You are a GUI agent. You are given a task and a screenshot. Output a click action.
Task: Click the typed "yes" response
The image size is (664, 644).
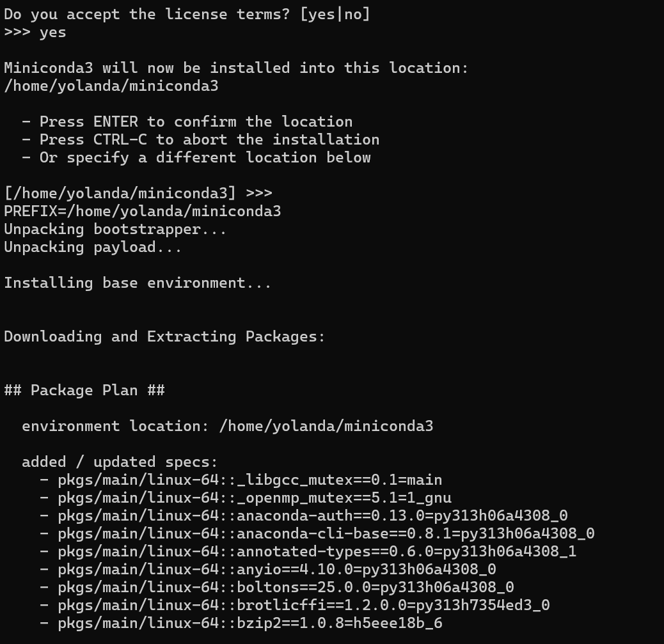pyautogui.click(x=52, y=32)
